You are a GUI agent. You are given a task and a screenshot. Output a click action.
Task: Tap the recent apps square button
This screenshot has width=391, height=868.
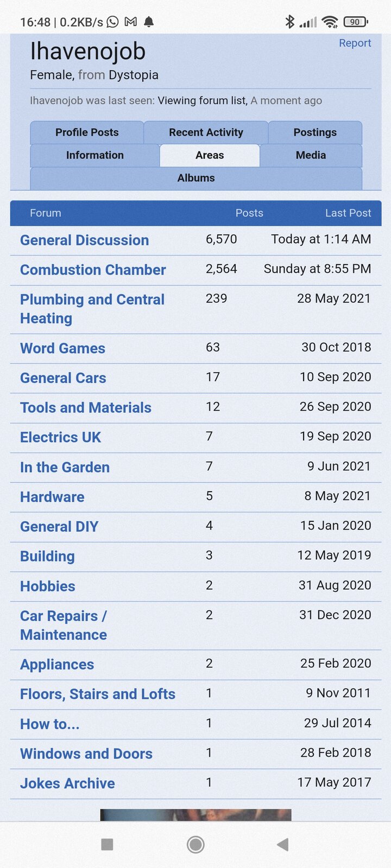click(108, 844)
